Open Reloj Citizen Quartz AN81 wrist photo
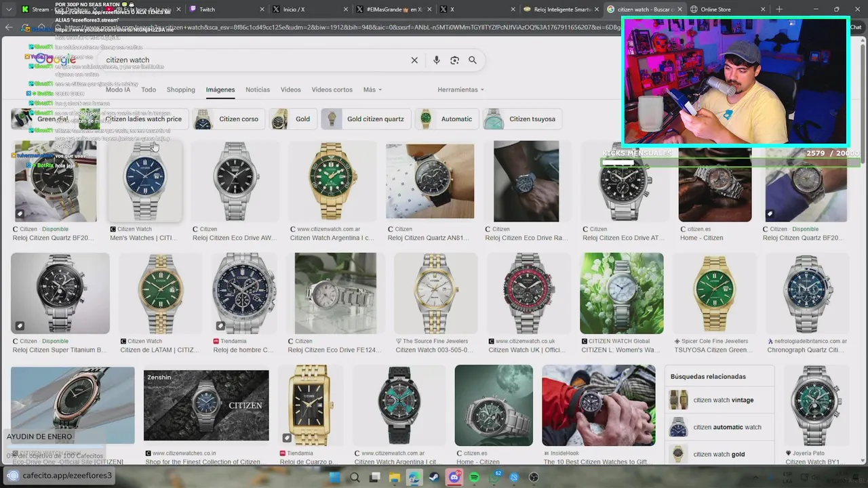 click(x=430, y=181)
